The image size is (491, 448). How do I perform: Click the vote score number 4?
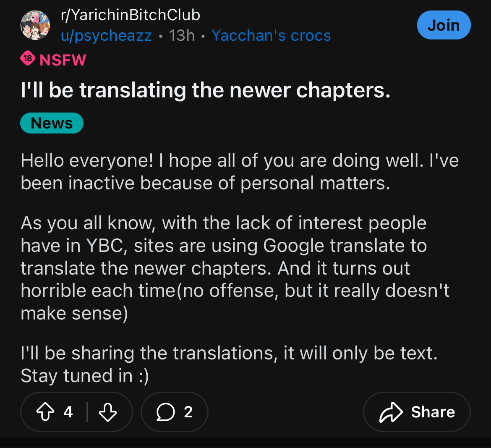tap(68, 412)
